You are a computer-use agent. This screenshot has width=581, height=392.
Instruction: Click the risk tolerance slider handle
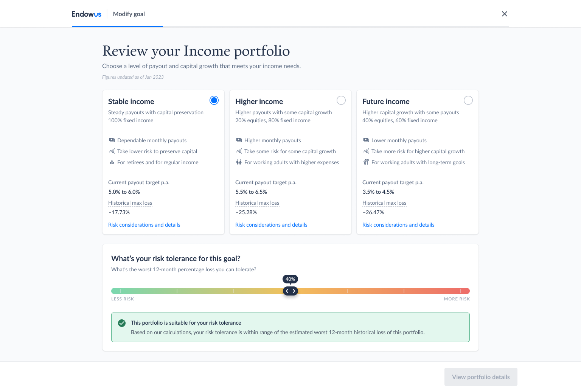pos(290,291)
